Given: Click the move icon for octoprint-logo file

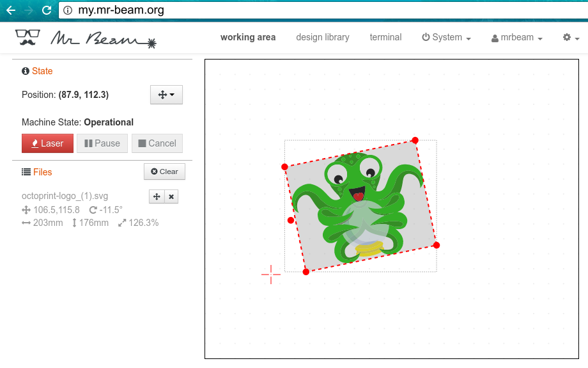Looking at the screenshot, I should click(157, 196).
